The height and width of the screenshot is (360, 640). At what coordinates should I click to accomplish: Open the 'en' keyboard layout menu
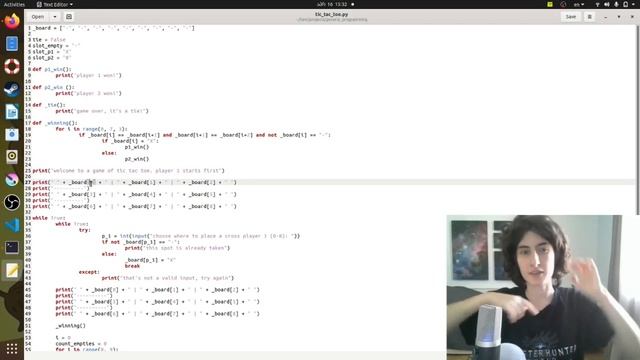579,4
